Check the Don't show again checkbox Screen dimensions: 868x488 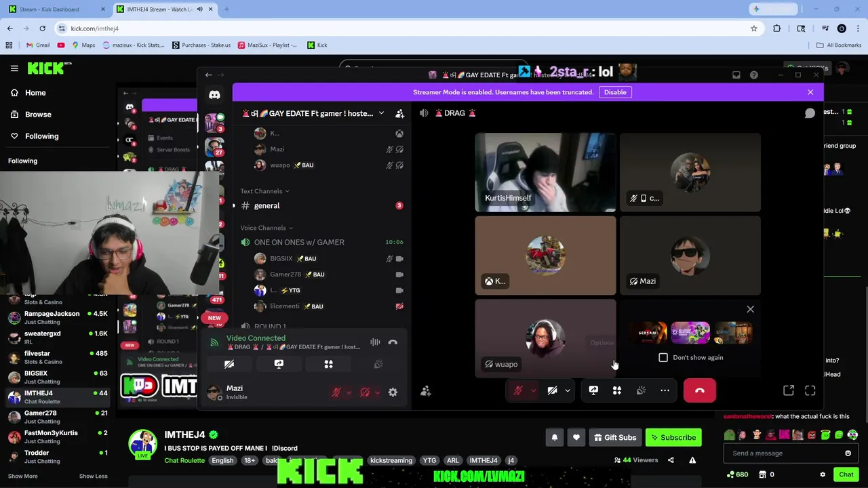663,357
